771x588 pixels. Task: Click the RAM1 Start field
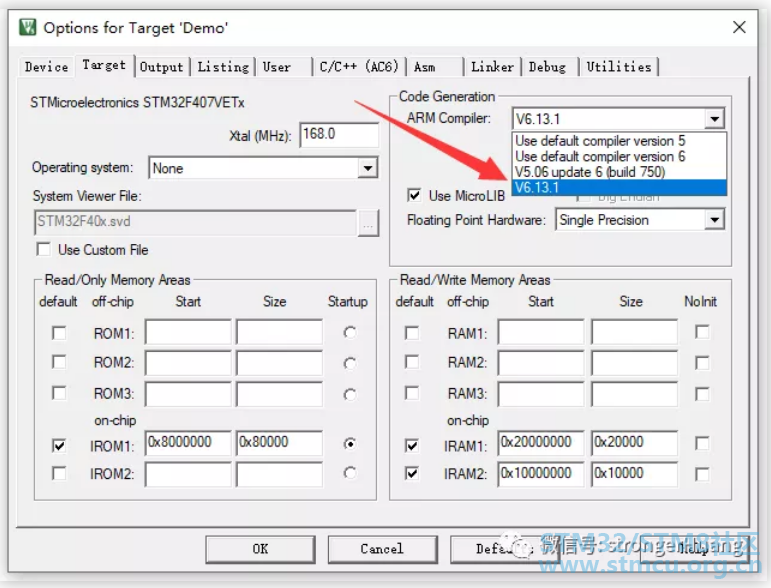coord(541,332)
